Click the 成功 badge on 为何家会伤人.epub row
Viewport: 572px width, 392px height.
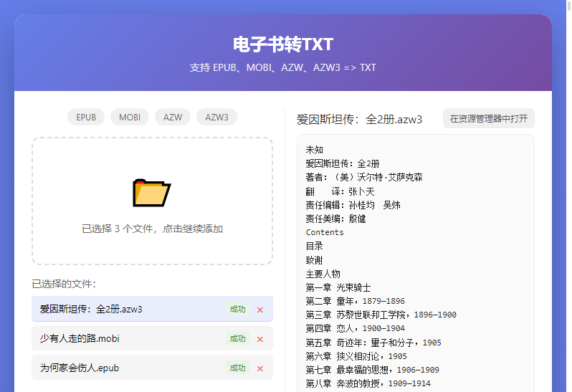(237, 368)
